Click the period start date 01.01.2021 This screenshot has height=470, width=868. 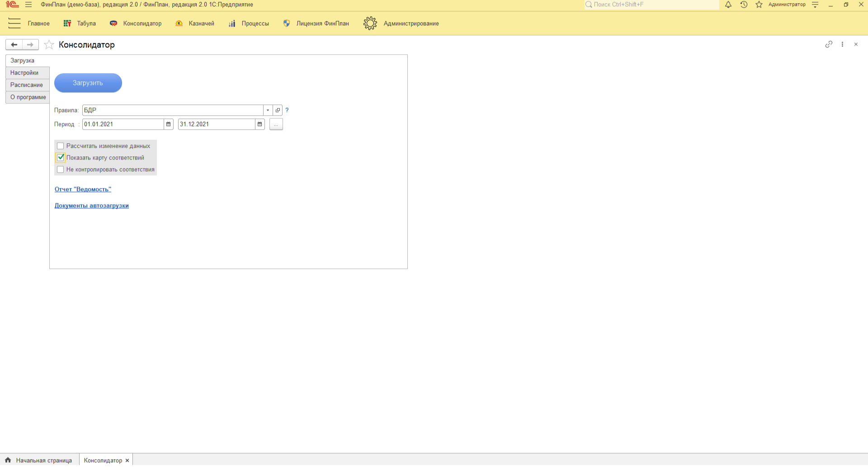pos(123,124)
